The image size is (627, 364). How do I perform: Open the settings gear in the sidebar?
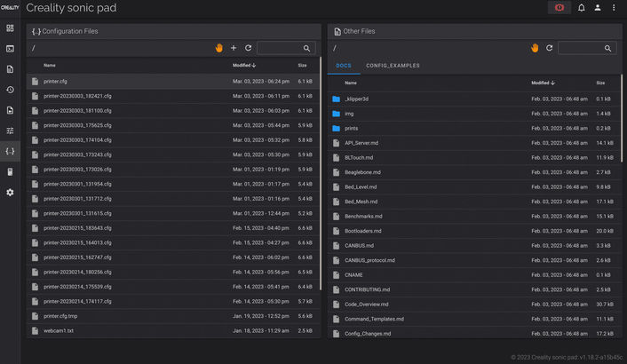[10, 193]
